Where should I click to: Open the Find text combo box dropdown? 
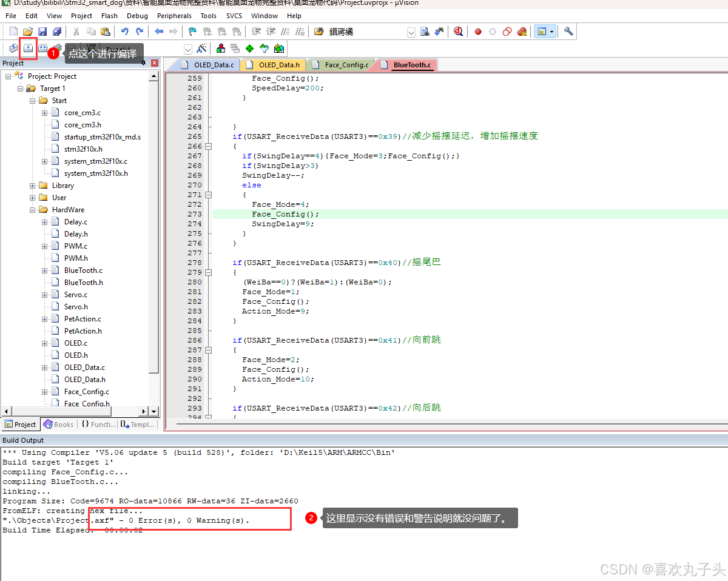coord(411,32)
